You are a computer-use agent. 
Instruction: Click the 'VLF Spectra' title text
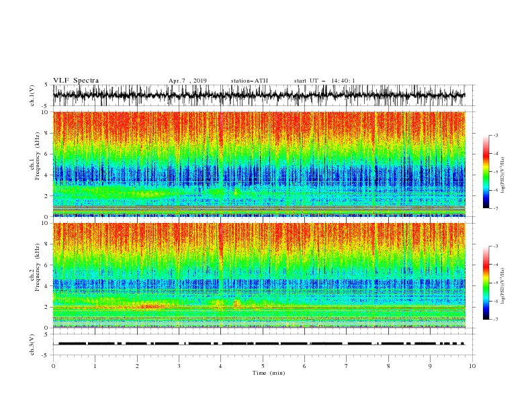click(76, 81)
